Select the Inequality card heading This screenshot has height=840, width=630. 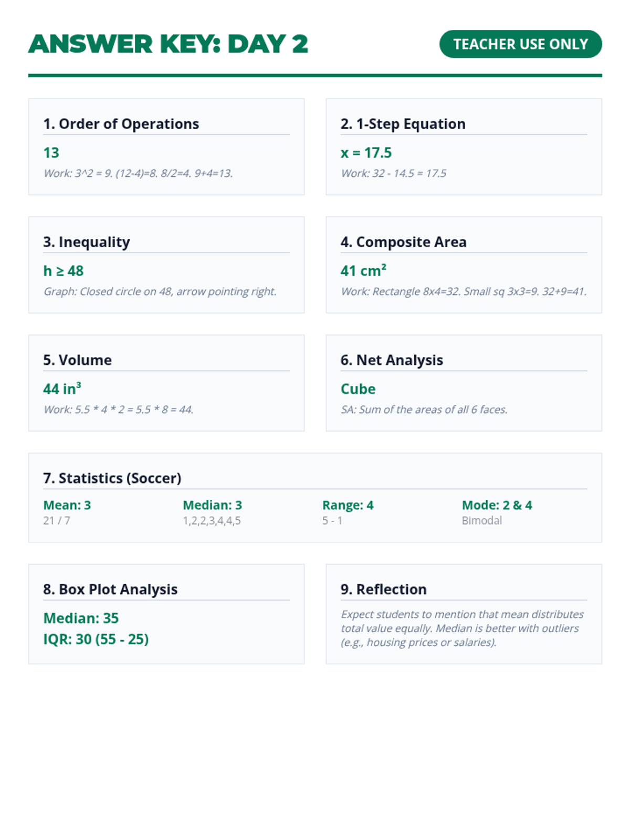87,242
